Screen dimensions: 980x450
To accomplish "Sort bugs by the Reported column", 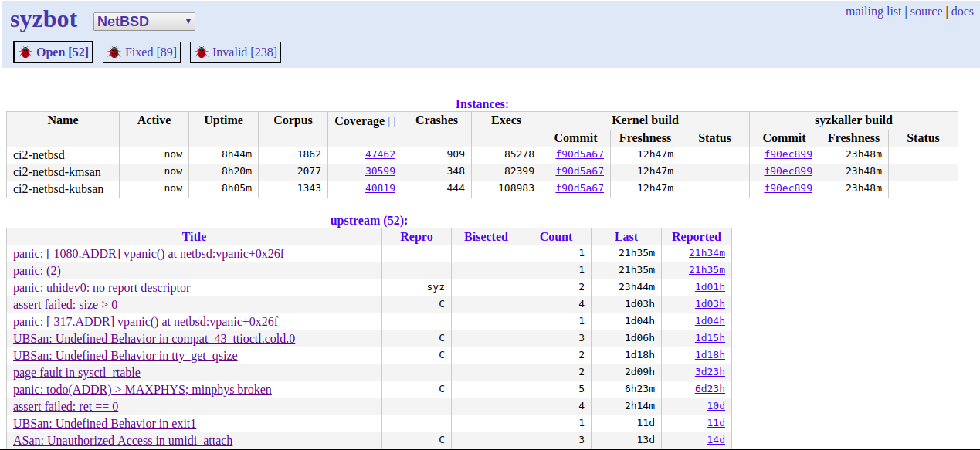I will (697, 237).
